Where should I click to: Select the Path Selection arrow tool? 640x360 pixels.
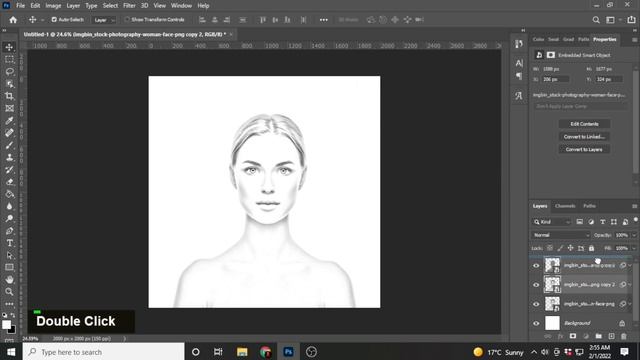(x=9, y=256)
